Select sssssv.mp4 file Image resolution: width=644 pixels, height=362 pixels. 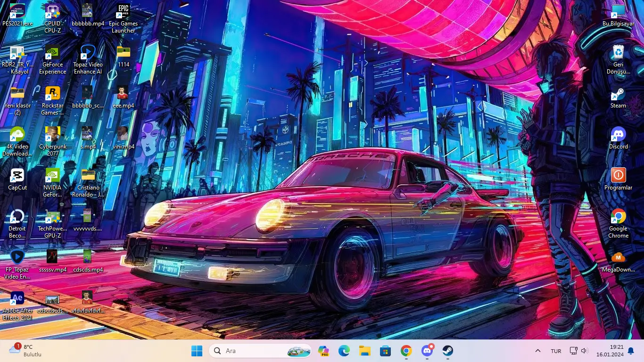coord(52,261)
